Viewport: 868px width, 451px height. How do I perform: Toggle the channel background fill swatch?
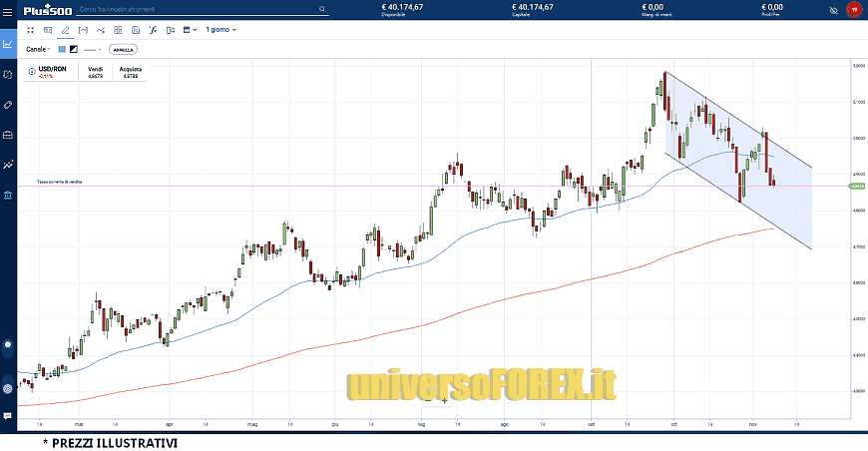(74, 48)
